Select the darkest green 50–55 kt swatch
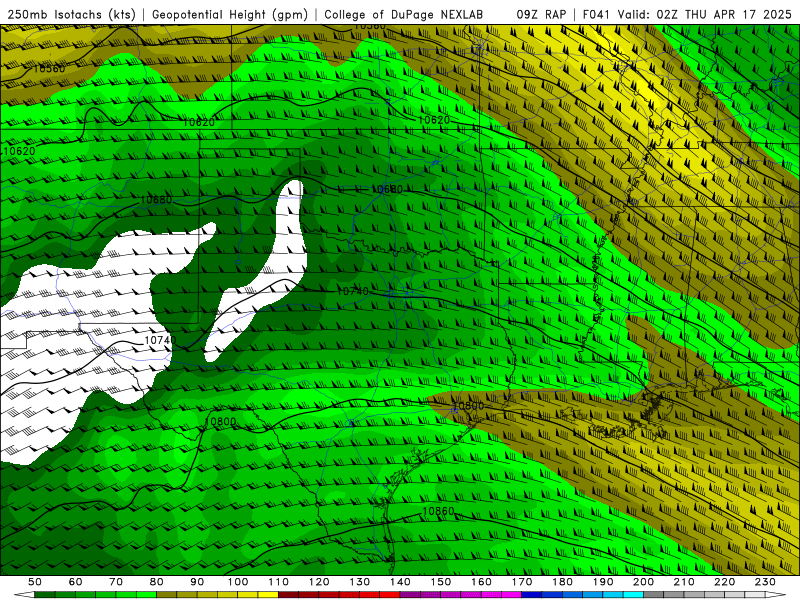The image size is (800, 600). (x=45, y=595)
